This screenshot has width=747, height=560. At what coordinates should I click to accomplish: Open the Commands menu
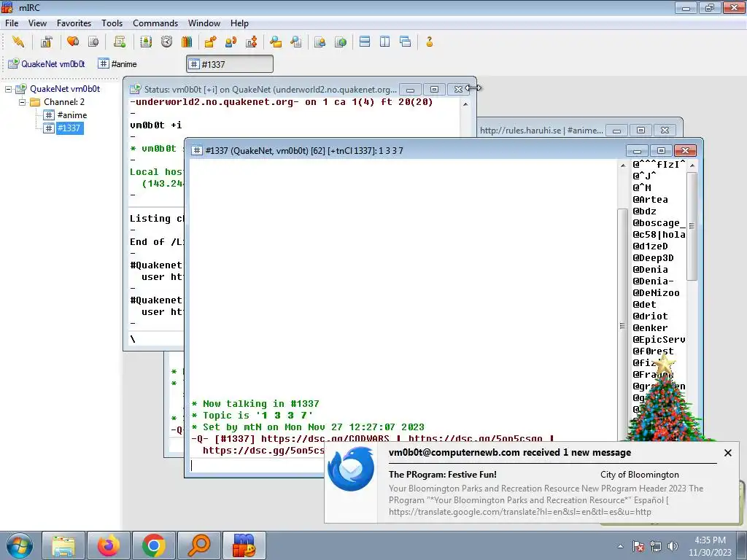coord(155,23)
